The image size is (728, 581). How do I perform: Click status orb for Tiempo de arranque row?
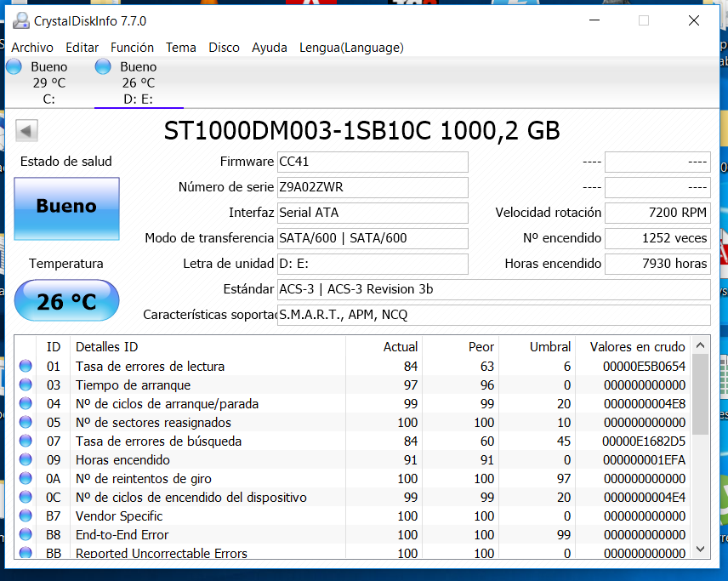point(26,384)
